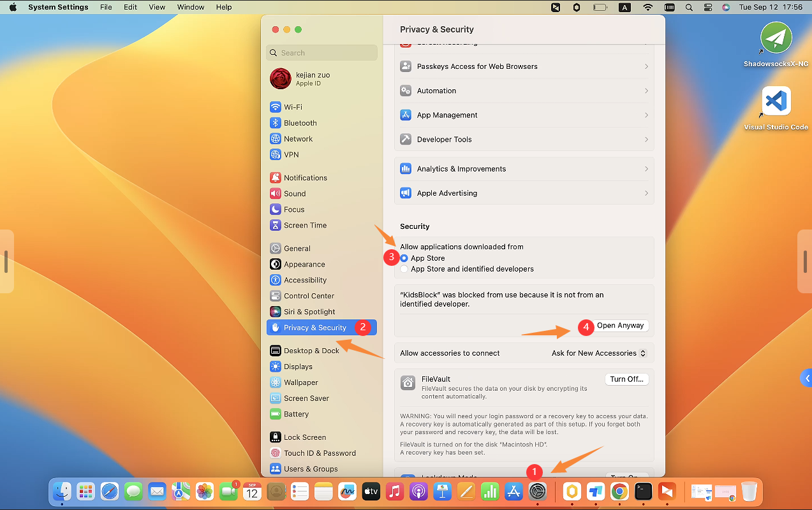Open Apple Advertising row
The height and width of the screenshot is (510, 812).
[x=524, y=193]
